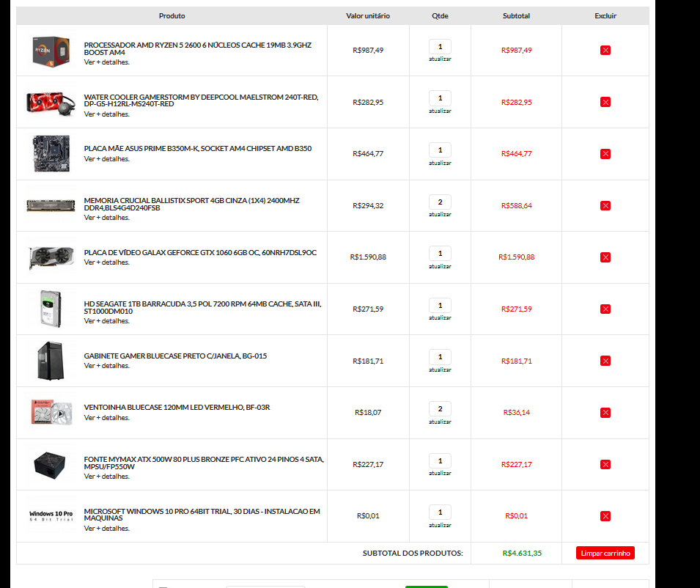Open the Ryzen 5 processor product thumbnail
This screenshot has width=700, height=588.
[51, 51]
